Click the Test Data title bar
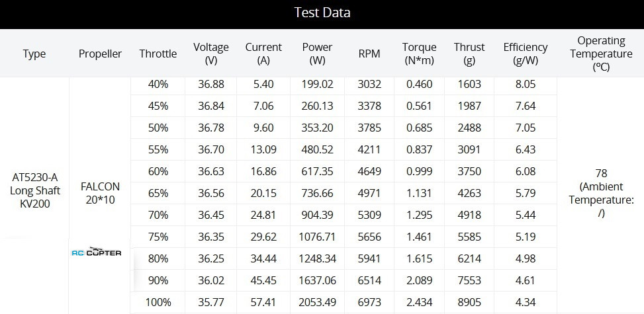Viewport: 644px width, 314px height. click(322, 14)
